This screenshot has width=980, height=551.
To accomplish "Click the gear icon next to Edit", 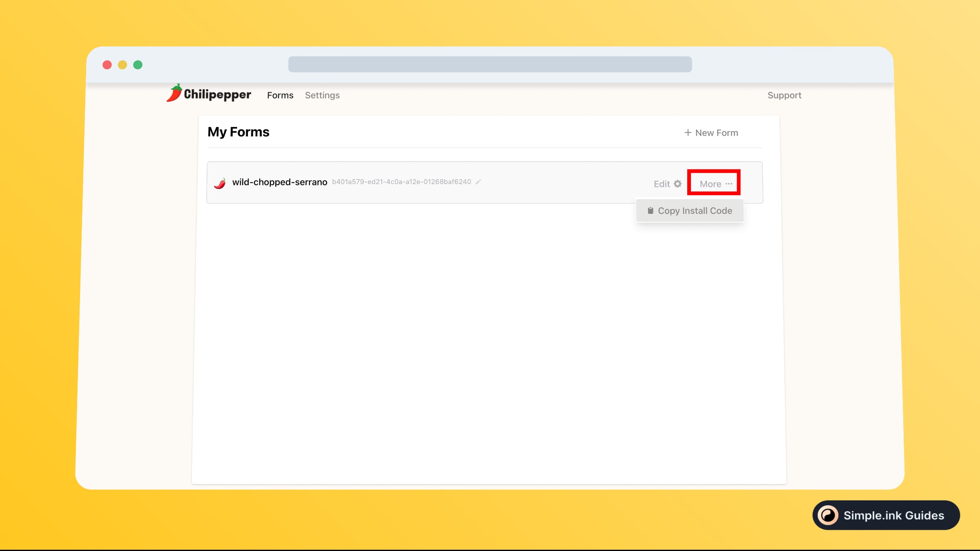I will 678,184.
